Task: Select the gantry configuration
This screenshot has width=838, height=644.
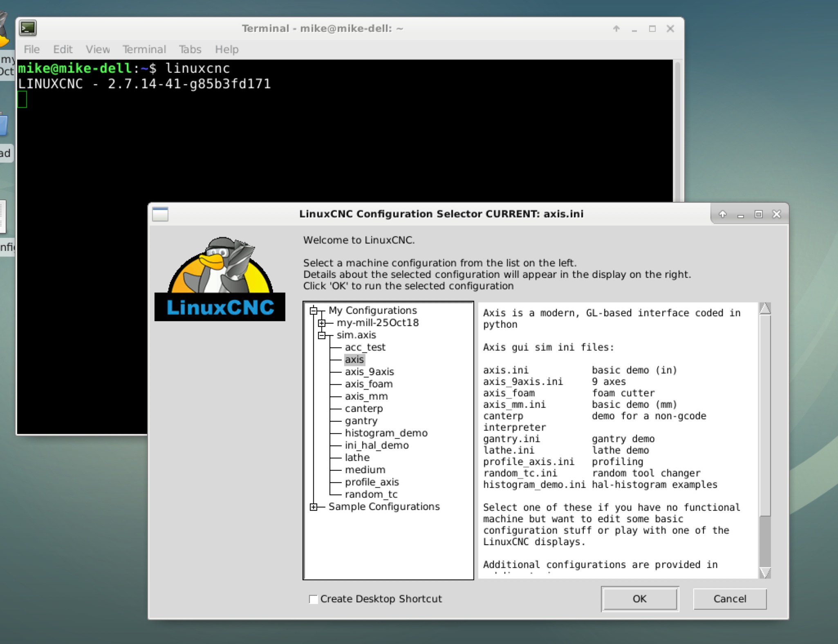Action: tap(361, 421)
